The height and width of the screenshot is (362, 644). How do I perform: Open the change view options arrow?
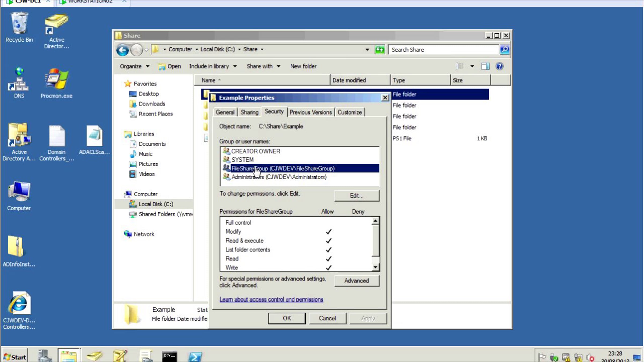472,66
